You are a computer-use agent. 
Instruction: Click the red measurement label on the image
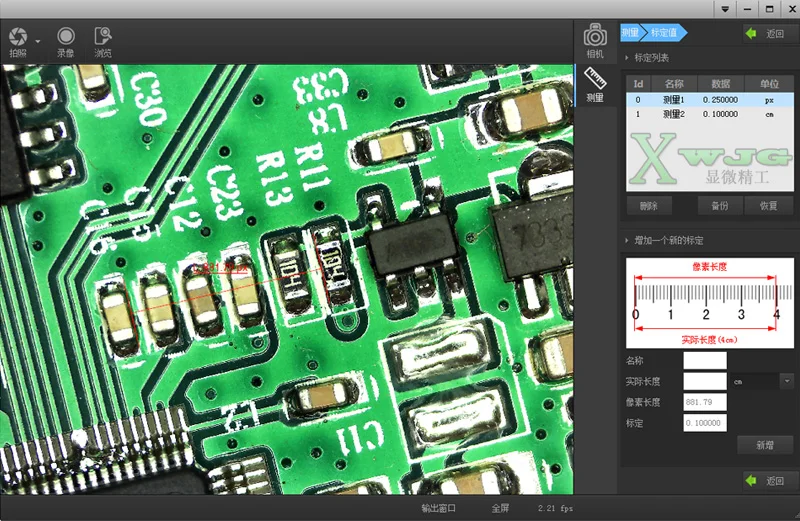221,267
